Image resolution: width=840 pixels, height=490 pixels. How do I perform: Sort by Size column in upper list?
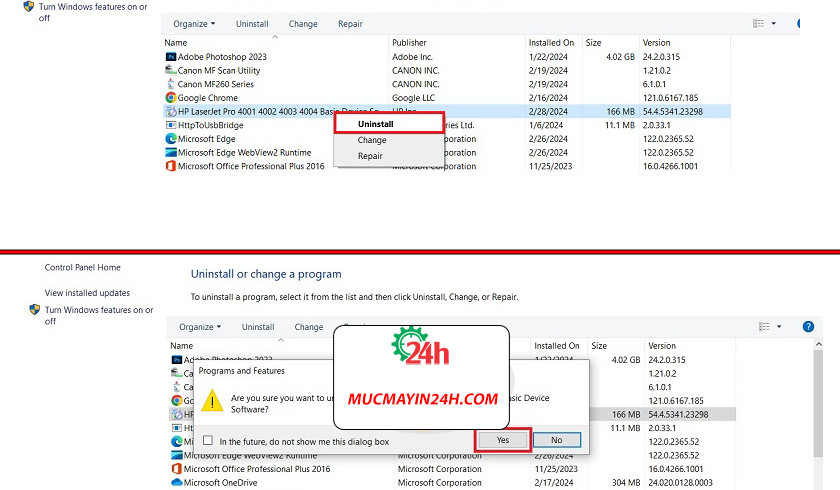611,42
